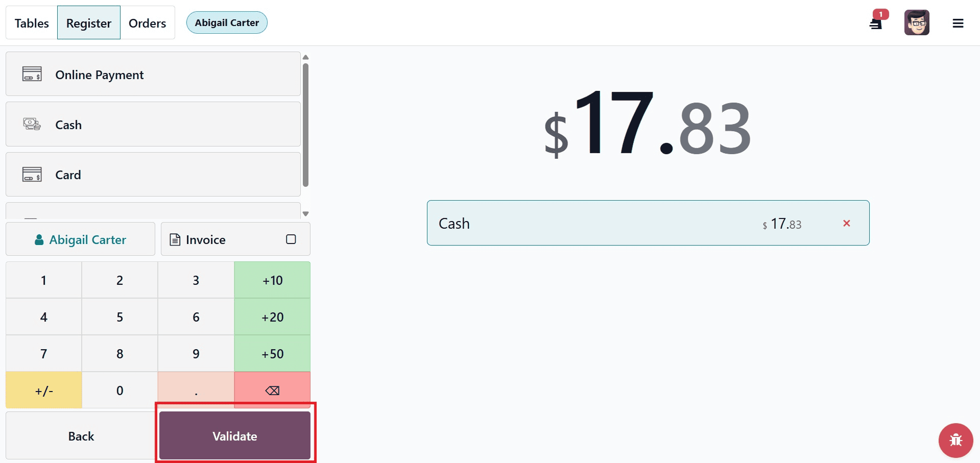Image resolution: width=980 pixels, height=463 pixels.
Task: Remove the Cash payment line with the X
Action: point(847,223)
